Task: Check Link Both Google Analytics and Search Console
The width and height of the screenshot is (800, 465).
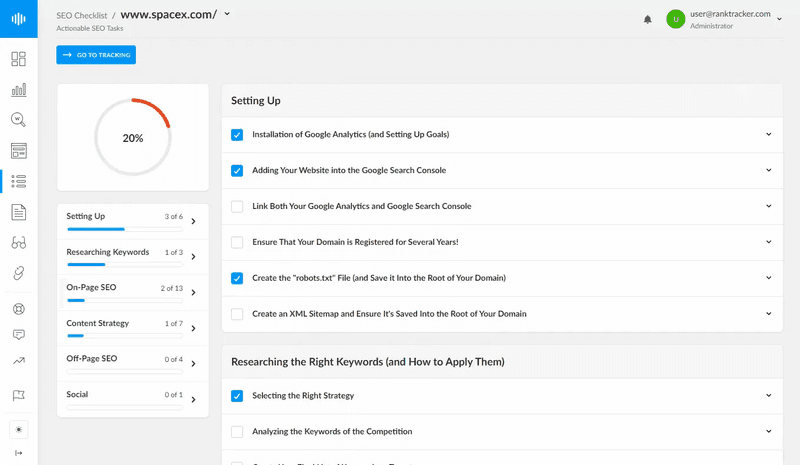Action: [237, 206]
